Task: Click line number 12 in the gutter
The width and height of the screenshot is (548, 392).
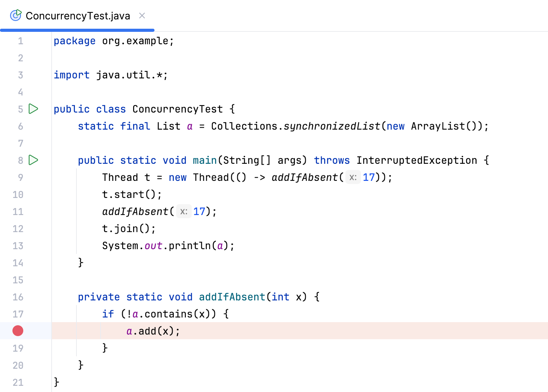Action: (x=18, y=229)
